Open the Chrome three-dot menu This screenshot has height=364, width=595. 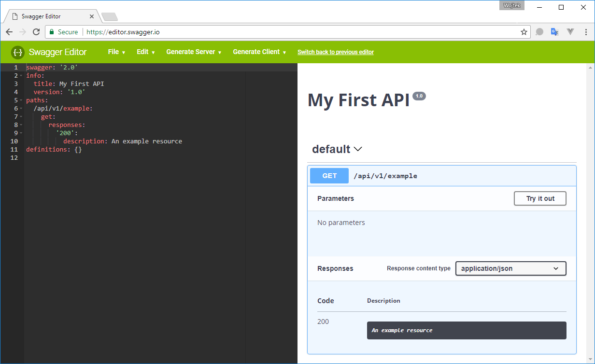click(x=585, y=32)
